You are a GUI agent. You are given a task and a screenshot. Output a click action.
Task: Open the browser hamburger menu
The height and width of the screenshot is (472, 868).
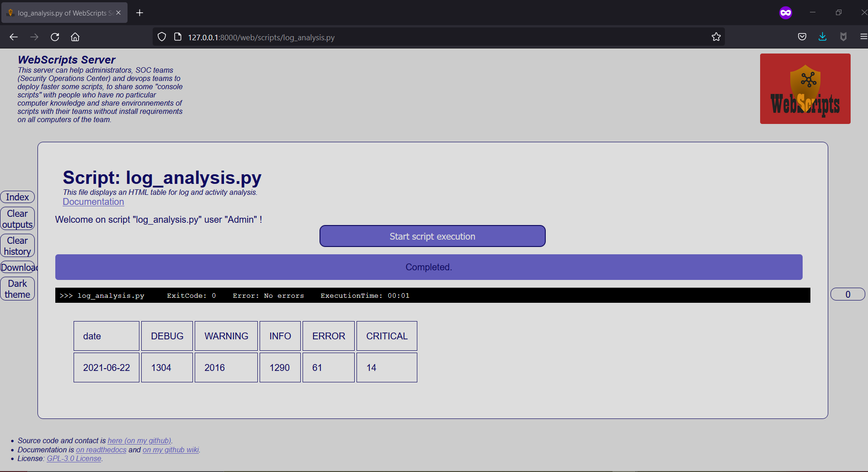tap(863, 37)
